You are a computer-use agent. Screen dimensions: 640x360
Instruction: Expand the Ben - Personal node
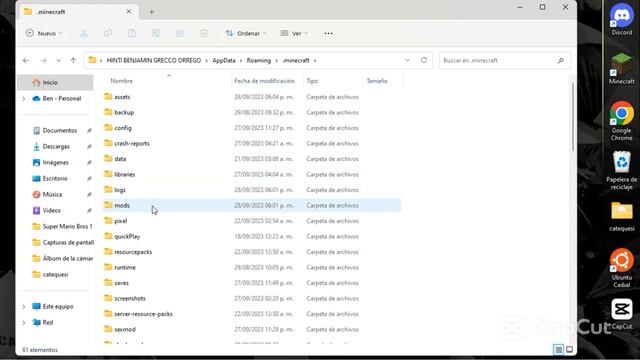click(x=24, y=98)
